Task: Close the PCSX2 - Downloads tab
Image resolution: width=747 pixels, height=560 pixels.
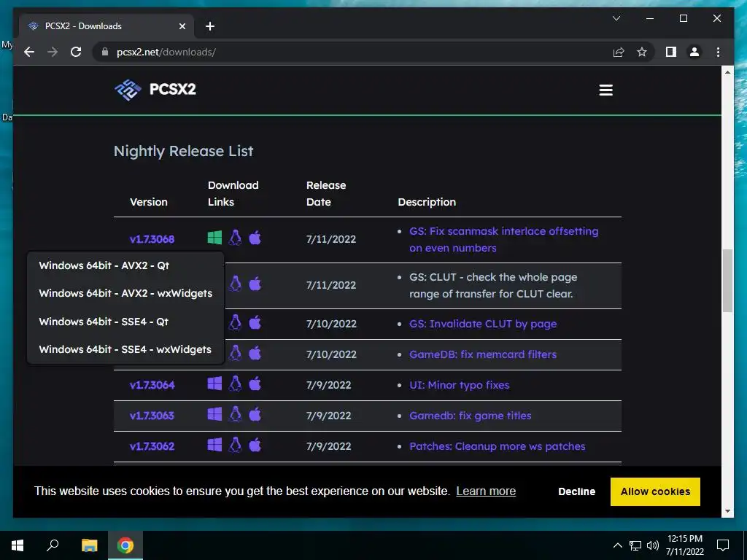Action: (x=182, y=26)
